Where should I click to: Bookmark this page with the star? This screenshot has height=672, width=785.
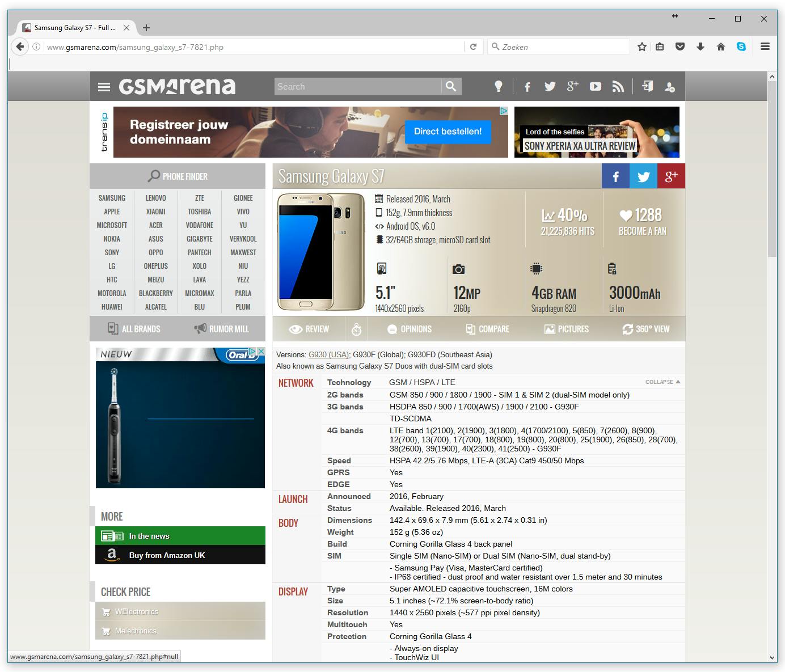641,47
